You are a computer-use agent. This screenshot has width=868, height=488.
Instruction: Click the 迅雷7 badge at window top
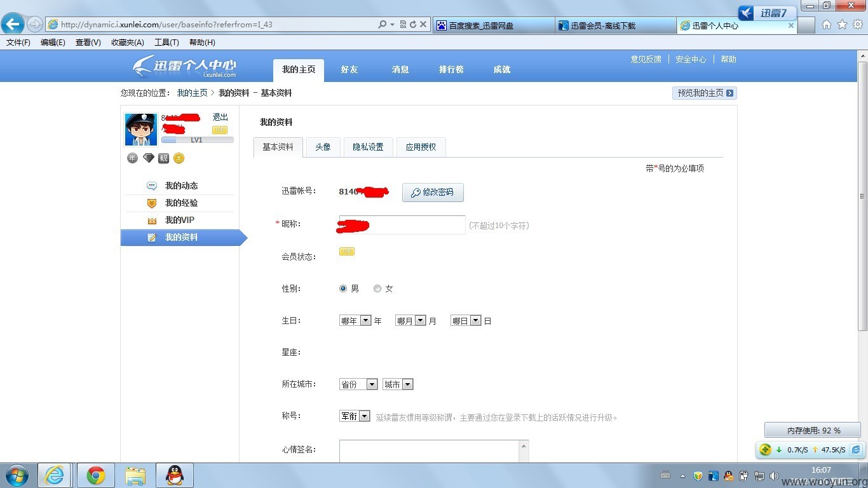coord(768,13)
